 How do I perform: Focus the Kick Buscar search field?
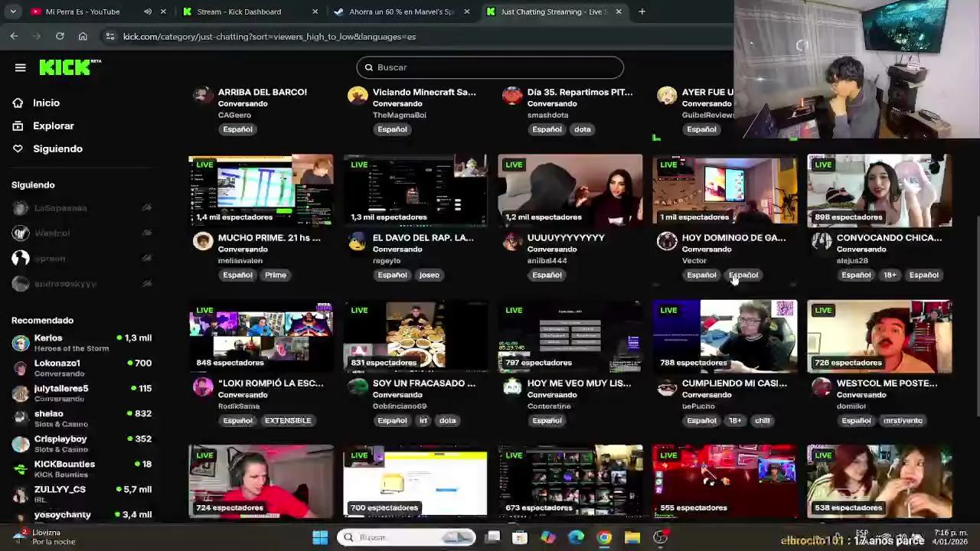(490, 67)
